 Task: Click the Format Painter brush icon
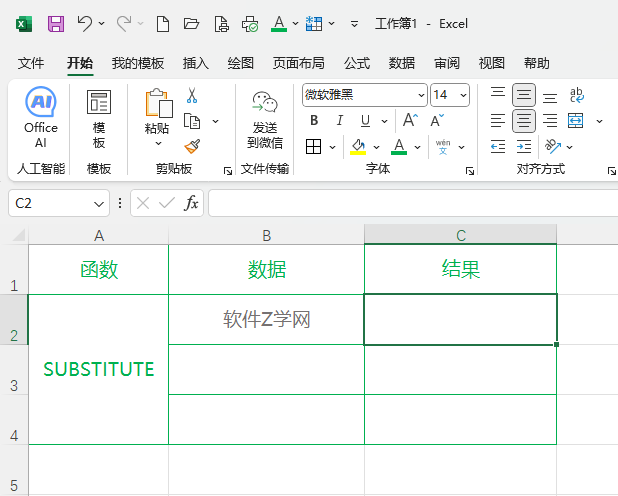click(192, 146)
